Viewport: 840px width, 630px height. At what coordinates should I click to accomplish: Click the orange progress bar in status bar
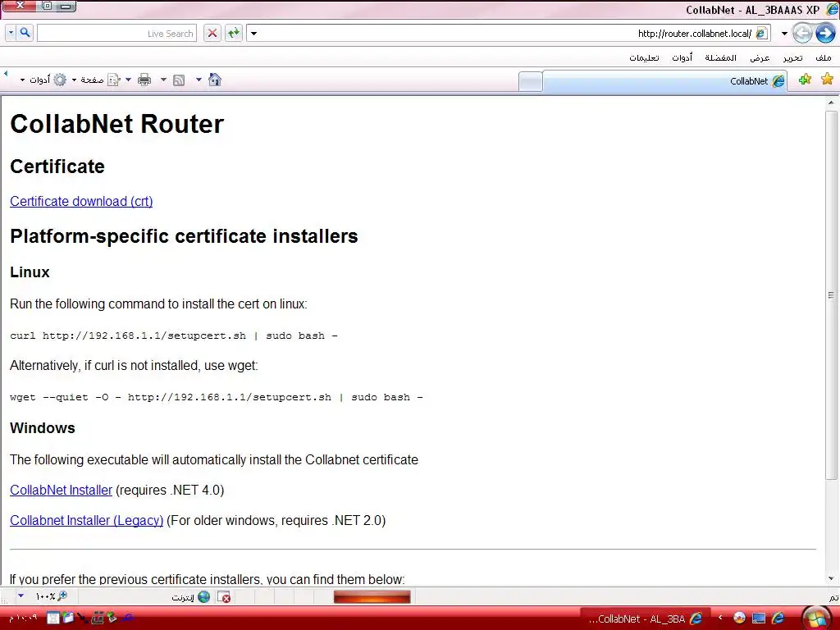pos(372,597)
